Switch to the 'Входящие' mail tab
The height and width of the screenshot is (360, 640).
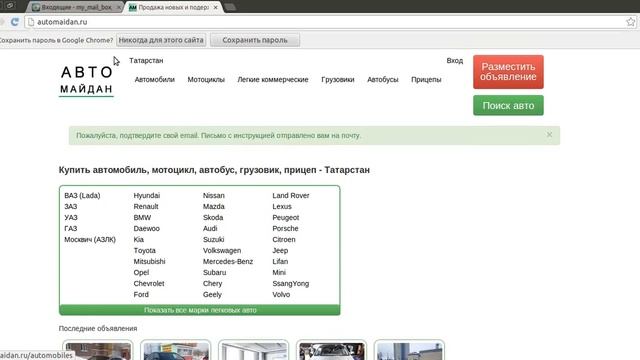tap(76, 7)
